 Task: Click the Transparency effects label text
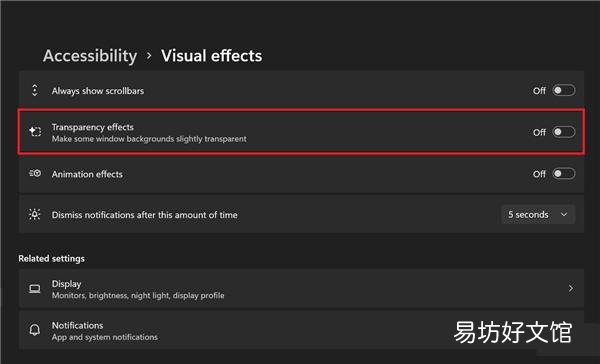click(x=93, y=127)
